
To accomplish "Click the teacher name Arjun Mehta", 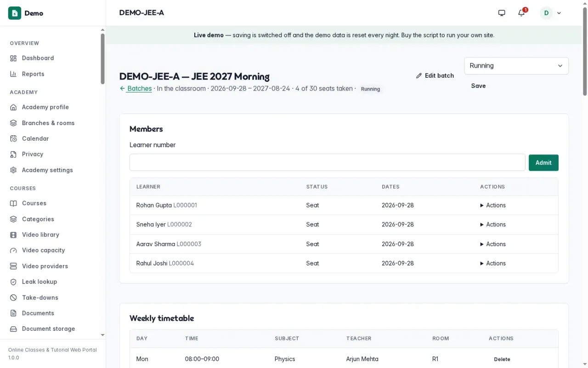I will tap(362, 359).
